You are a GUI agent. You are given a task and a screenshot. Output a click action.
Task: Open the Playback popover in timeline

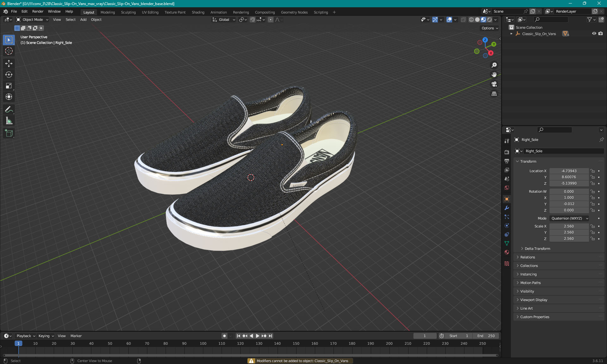[x=26, y=336]
